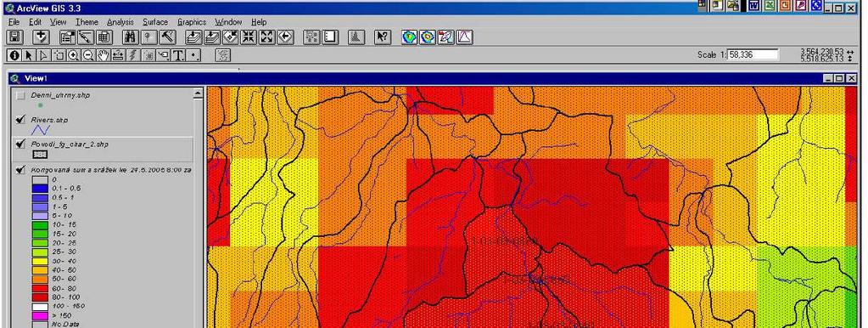Toggle the Povodi_fg_char_2.shp theme checkbox
Image resolution: width=868 pixels, height=328 pixels.
[21, 144]
